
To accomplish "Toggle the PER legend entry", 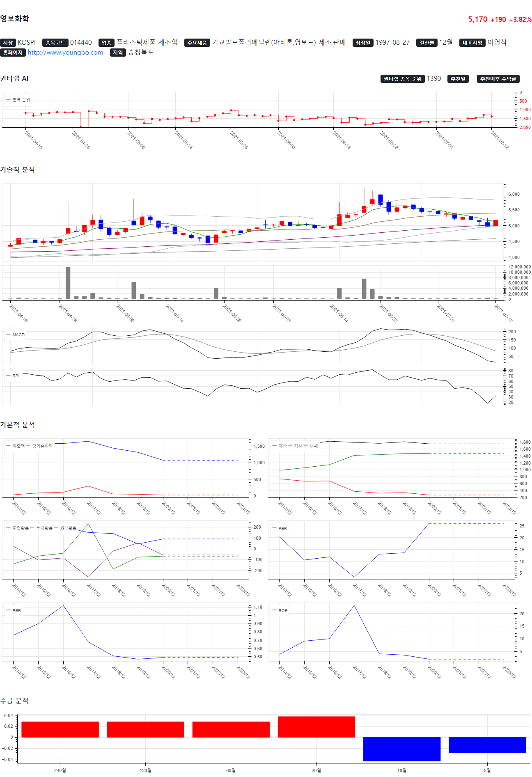I will 280,528.
